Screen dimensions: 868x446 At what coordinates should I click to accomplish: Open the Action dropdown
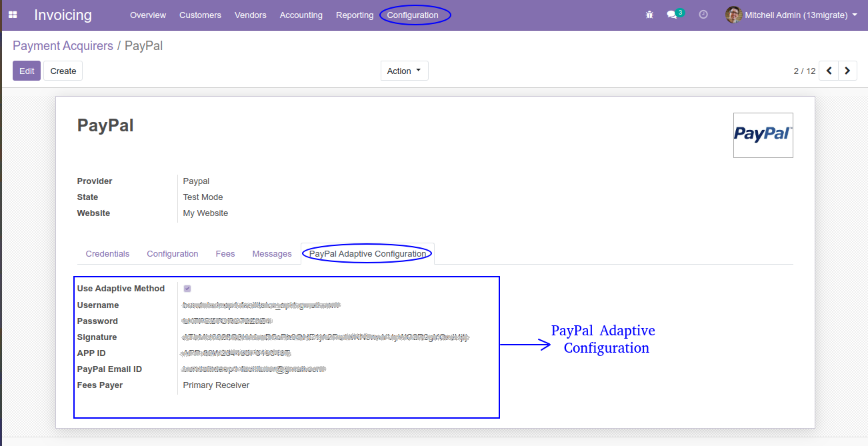coord(404,71)
